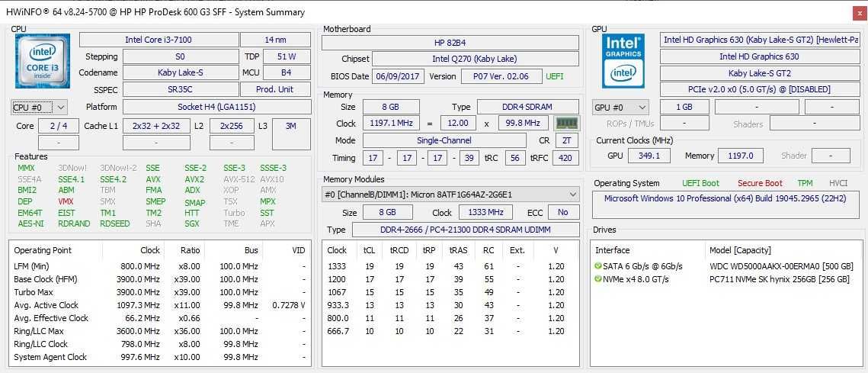
Task: Click the VMX feature flag in red
Action: point(66,201)
